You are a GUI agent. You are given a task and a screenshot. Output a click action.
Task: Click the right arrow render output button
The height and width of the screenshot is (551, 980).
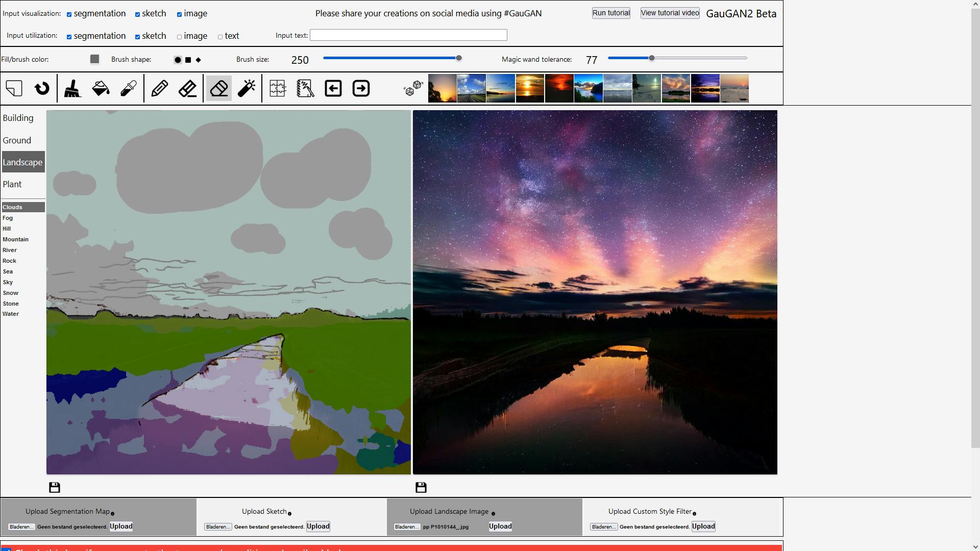tap(361, 88)
